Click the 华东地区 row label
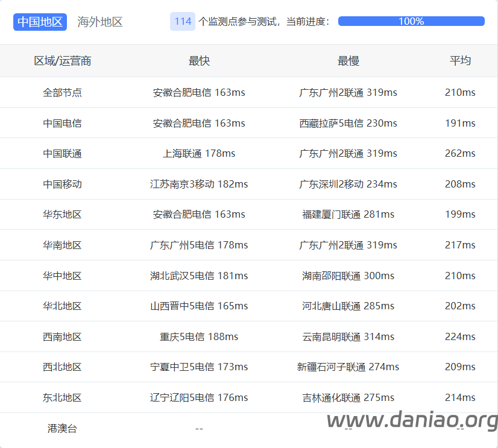The image size is (498, 448). click(62, 215)
